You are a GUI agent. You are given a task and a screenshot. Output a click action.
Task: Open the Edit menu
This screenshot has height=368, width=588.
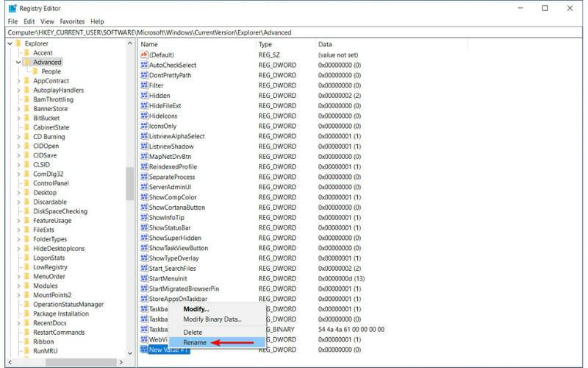29,21
